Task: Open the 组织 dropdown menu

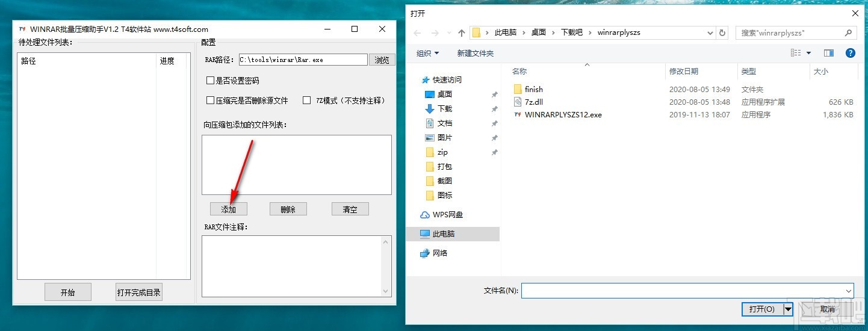Action: click(x=428, y=54)
